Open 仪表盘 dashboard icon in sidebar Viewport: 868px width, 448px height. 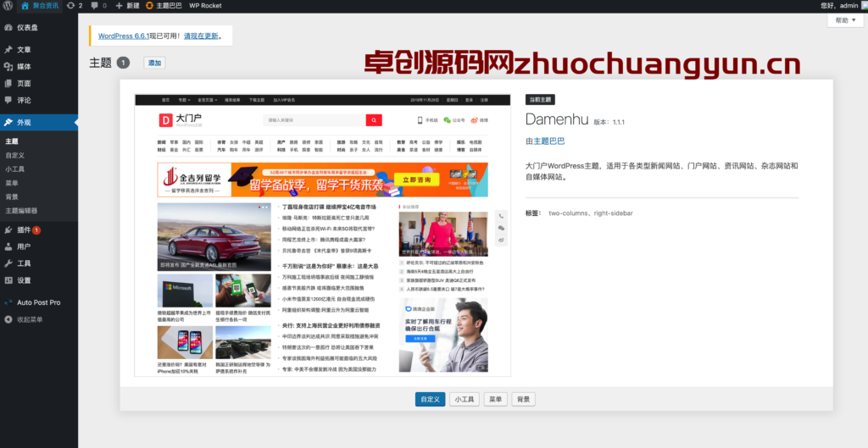[8, 27]
